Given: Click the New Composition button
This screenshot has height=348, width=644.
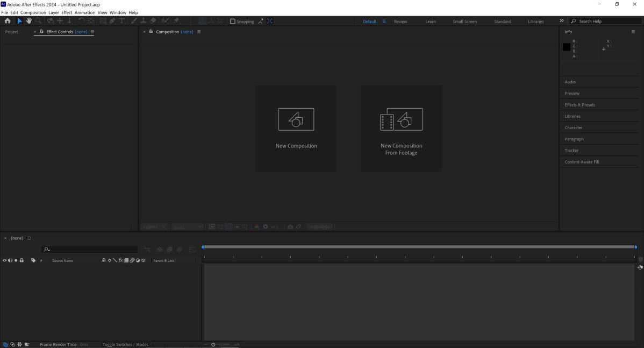Looking at the screenshot, I should 296,129.
